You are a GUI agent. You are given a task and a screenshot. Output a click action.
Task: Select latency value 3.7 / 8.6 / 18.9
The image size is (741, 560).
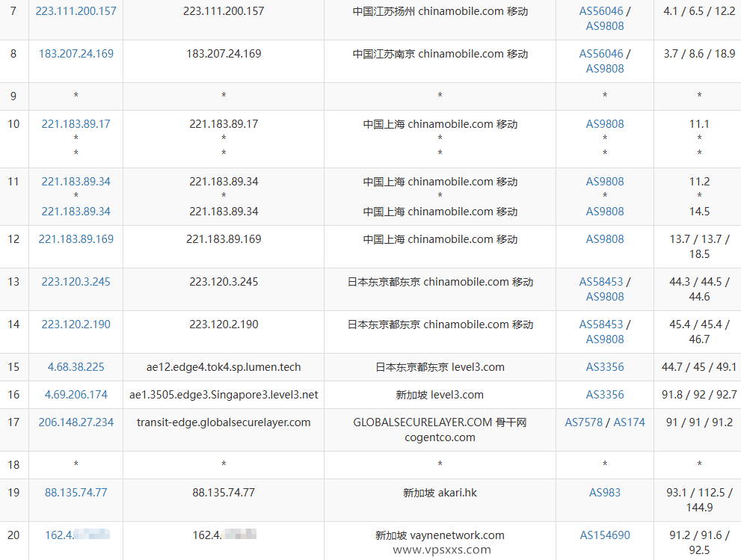(699, 53)
